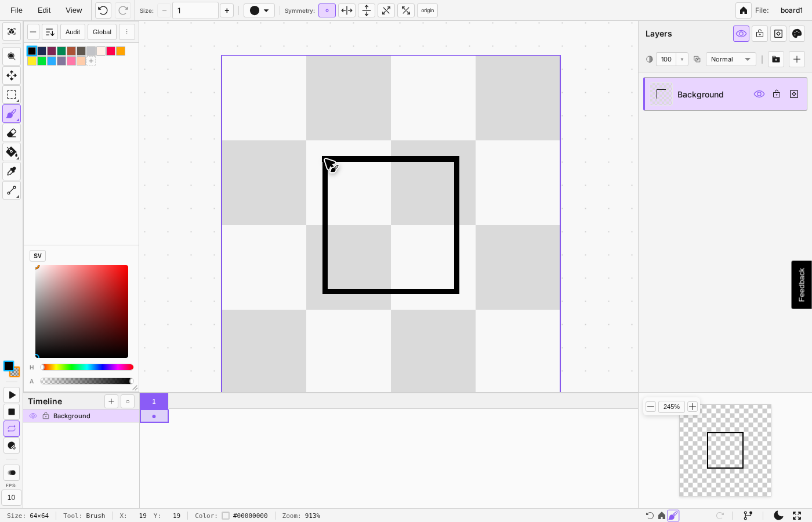Screen dimensions: 812x522
Task: Select frame 1 in the Timeline
Action: pos(154,401)
